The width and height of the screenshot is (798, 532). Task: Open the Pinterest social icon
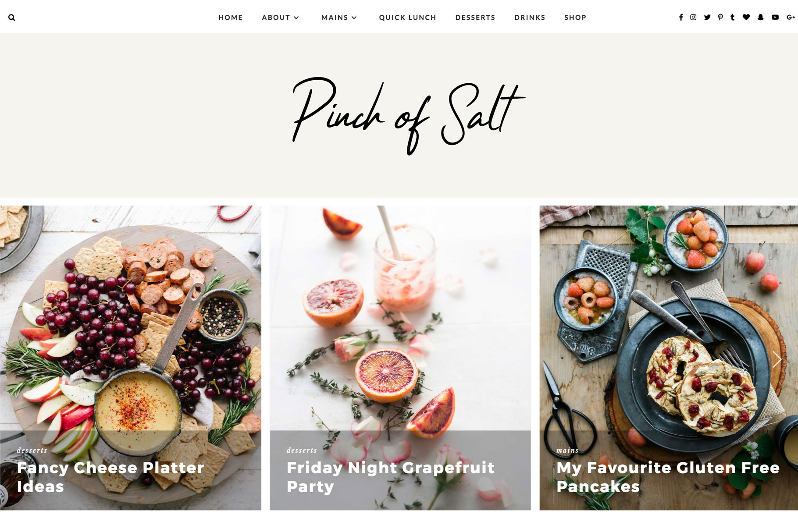click(x=720, y=17)
